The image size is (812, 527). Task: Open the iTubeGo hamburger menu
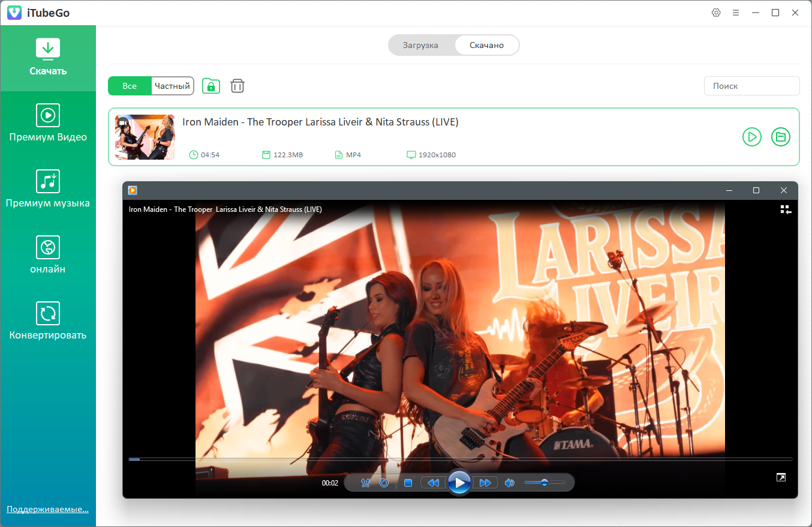point(736,13)
